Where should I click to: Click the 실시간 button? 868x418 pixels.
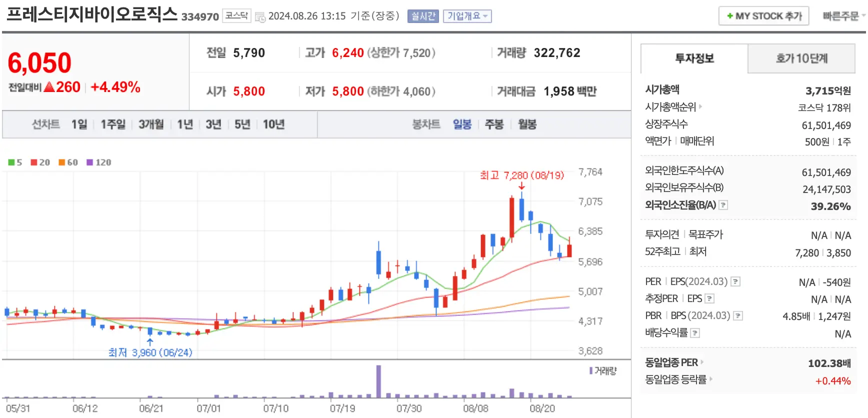point(423,16)
